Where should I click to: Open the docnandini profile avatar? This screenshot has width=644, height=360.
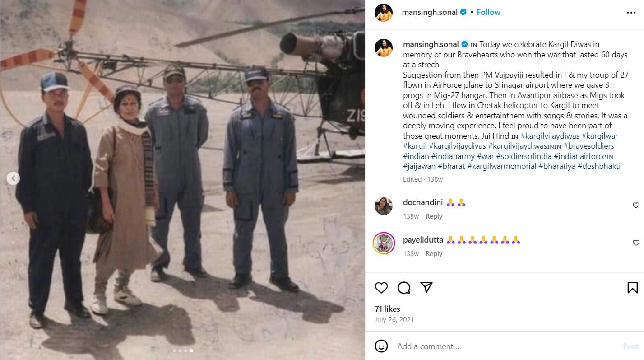[x=384, y=206]
